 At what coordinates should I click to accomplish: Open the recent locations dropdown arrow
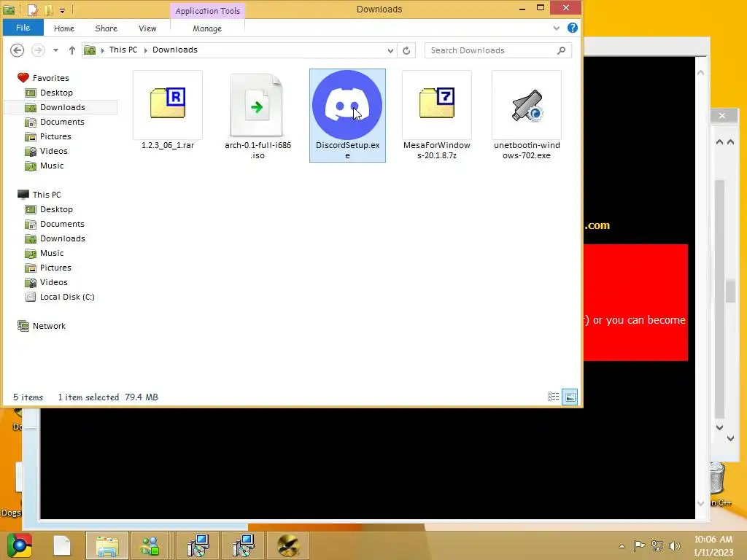(x=55, y=50)
